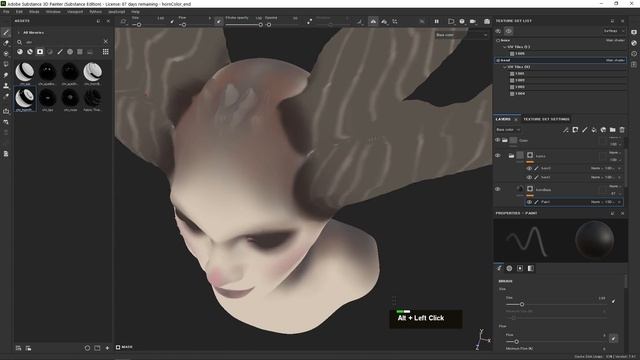Switch to Texture Set Settings tab
Screen dimensions: 640x360
546,119
